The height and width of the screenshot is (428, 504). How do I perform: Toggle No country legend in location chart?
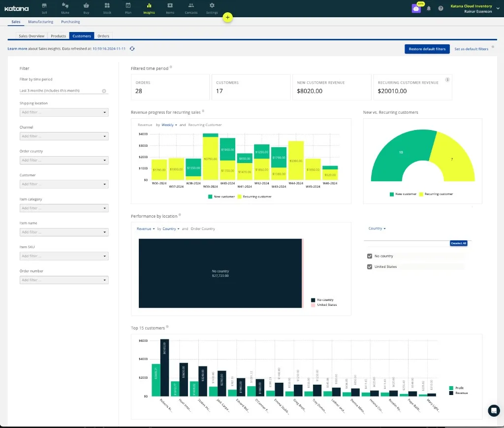[322, 299]
